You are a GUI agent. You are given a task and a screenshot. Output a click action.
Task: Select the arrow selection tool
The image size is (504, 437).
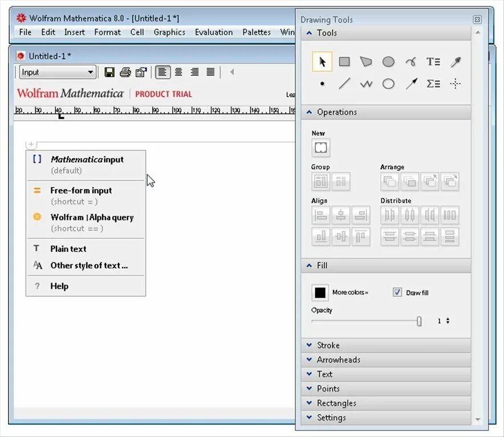point(322,62)
